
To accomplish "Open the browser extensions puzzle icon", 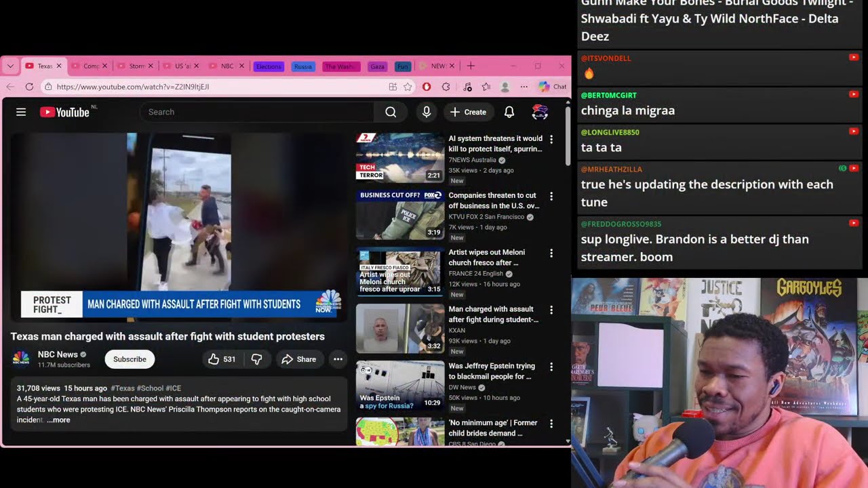I will coord(446,87).
